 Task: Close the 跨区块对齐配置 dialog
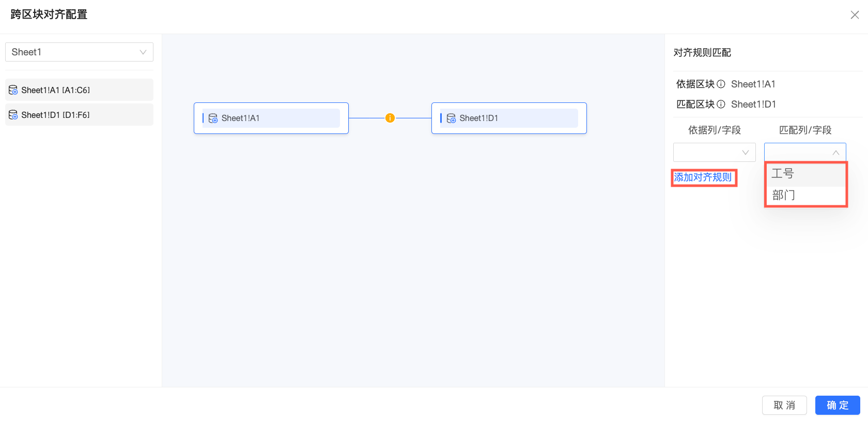(x=855, y=15)
